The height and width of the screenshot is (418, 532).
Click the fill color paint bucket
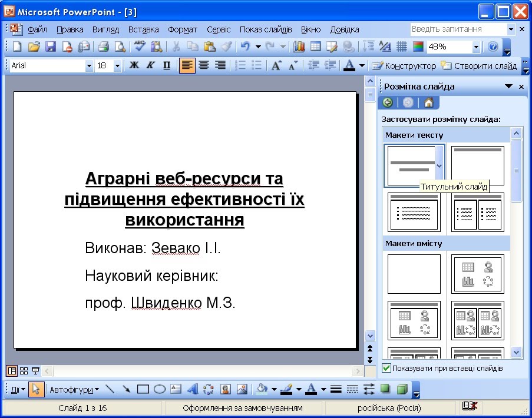(x=262, y=389)
